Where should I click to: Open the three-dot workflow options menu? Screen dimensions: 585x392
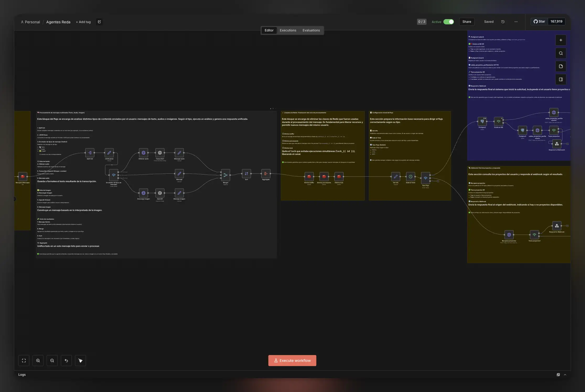click(x=516, y=22)
